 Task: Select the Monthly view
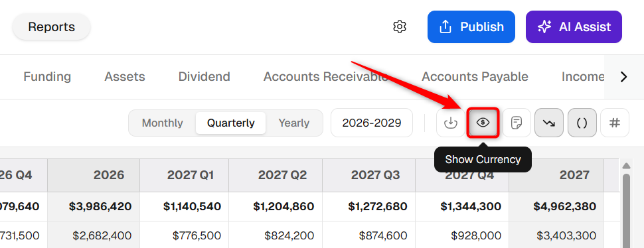coord(162,123)
